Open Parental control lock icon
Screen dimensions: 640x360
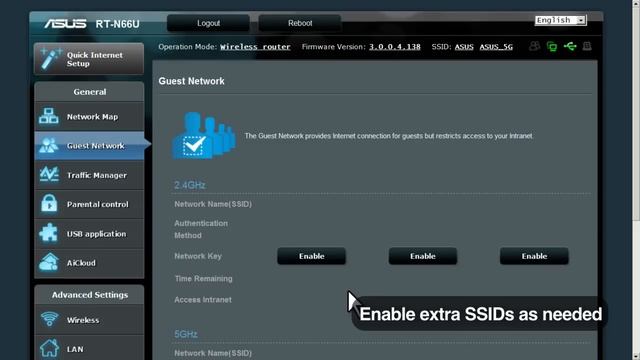49,204
